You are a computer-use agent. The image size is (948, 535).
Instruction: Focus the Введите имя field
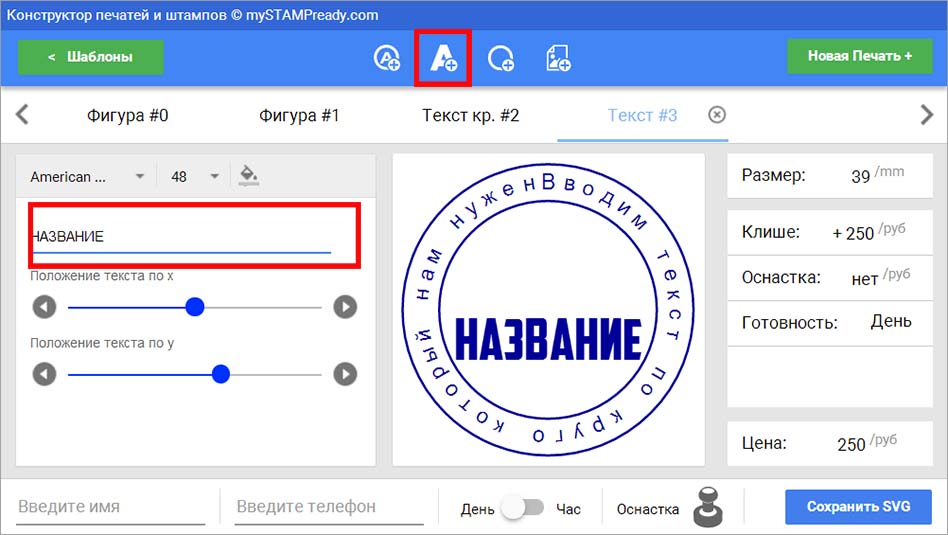(111, 507)
